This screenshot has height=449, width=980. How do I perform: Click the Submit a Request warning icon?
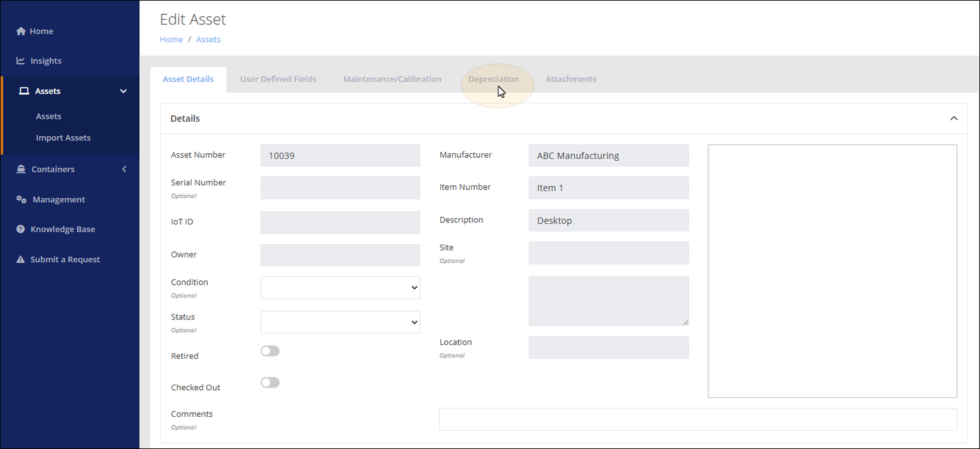tap(21, 259)
